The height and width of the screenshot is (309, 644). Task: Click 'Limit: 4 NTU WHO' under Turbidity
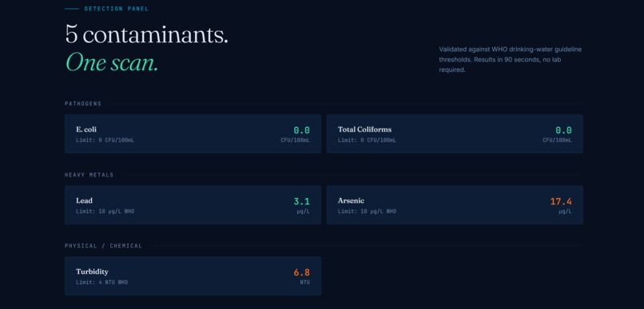tap(101, 283)
